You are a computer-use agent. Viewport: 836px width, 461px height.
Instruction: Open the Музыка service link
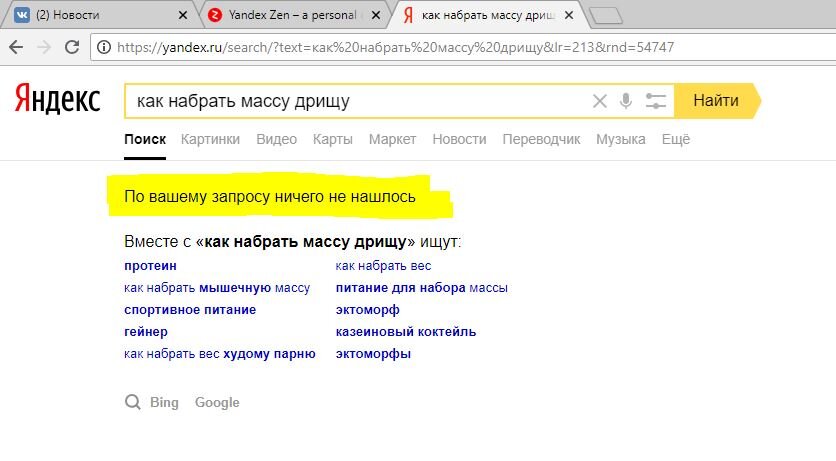[621, 140]
